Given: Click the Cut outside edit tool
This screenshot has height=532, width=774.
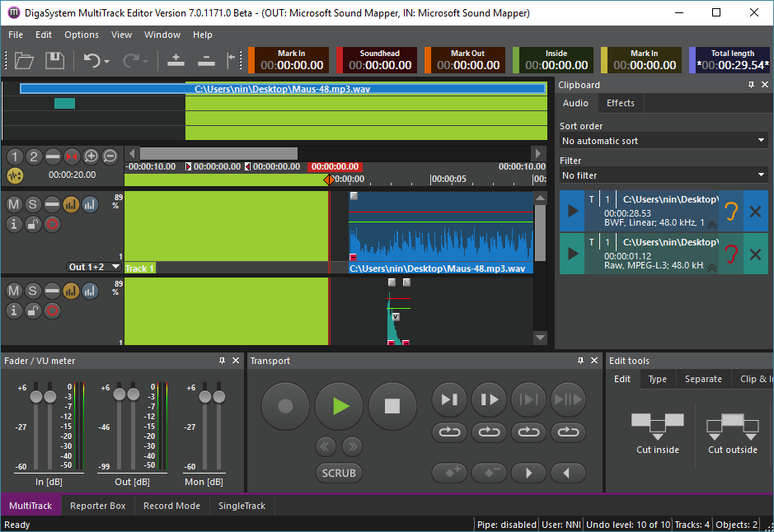Looking at the screenshot, I should click(x=731, y=426).
